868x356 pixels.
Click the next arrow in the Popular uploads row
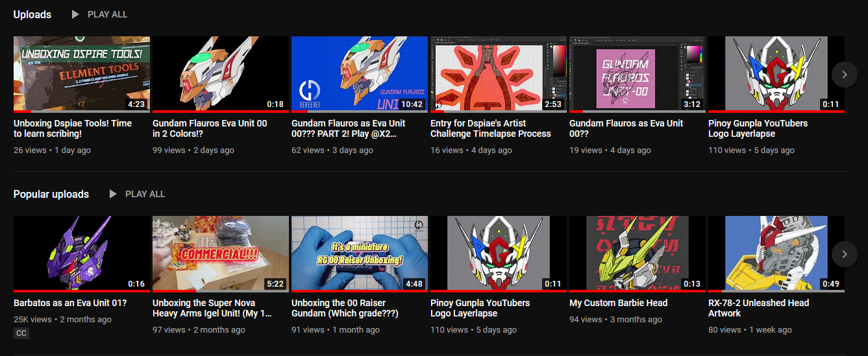coord(844,254)
